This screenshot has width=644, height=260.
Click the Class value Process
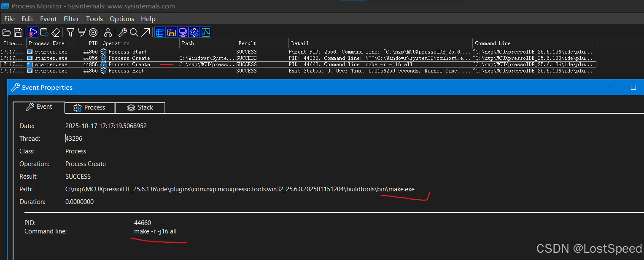[x=75, y=151]
